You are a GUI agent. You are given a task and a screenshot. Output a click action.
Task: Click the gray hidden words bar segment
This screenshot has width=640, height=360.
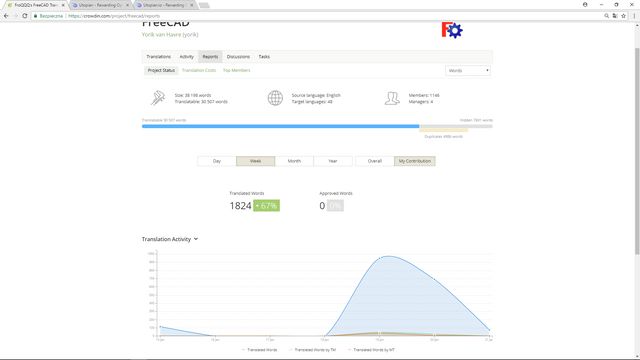456,127
